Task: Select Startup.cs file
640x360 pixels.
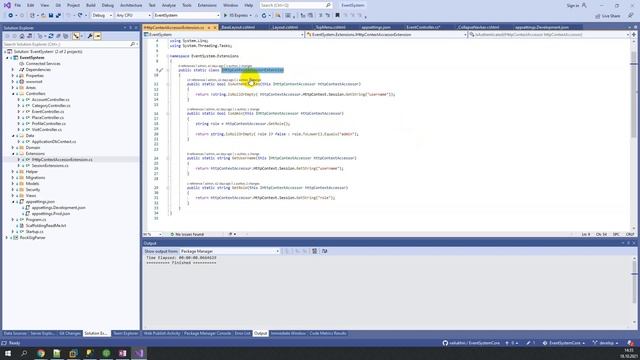Action: pos(34,231)
